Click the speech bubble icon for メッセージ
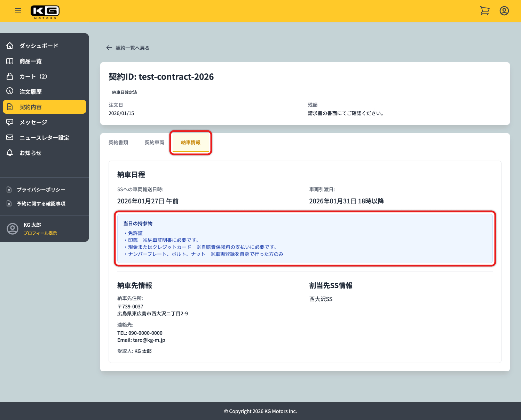521x420 pixels. (10, 122)
